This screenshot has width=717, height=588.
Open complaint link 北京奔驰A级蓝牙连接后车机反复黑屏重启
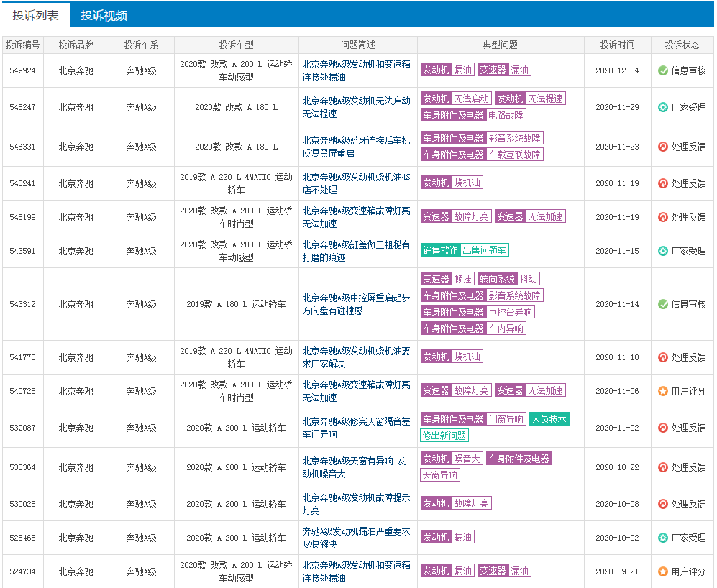356,147
